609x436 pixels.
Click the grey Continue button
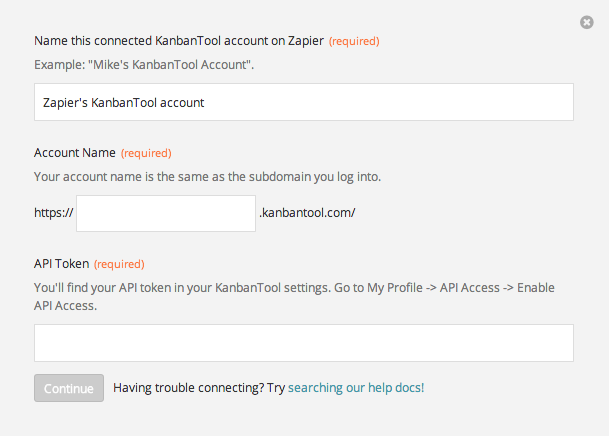tap(69, 388)
